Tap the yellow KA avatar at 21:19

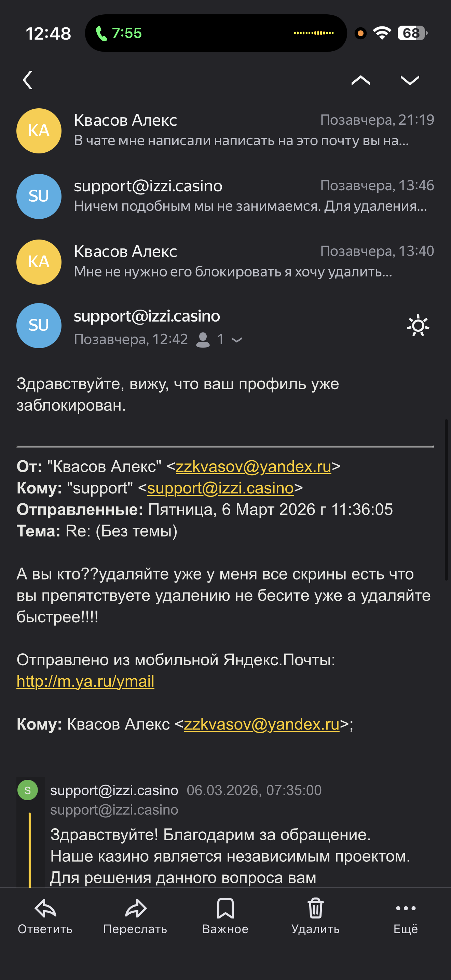pyautogui.click(x=39, y=131)
